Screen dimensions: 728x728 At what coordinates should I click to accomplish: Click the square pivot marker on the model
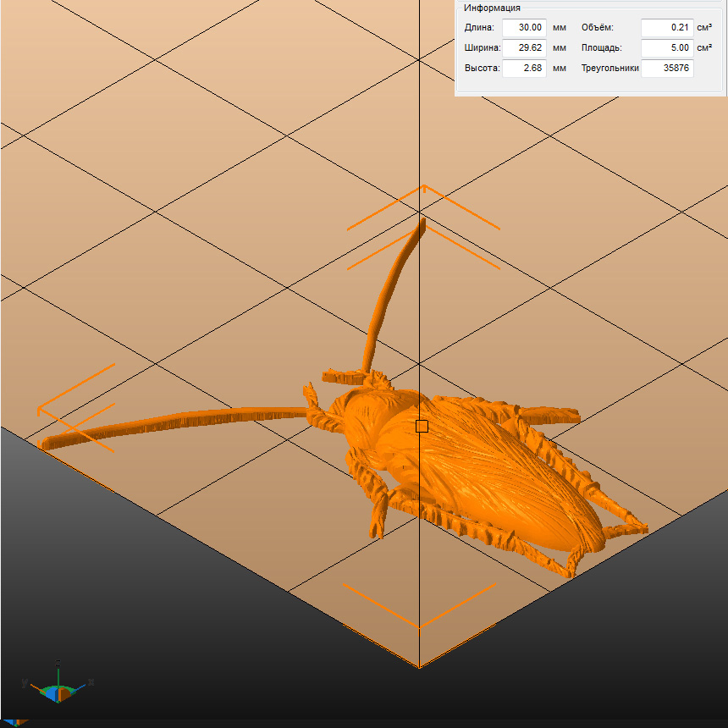coord(422,426)
